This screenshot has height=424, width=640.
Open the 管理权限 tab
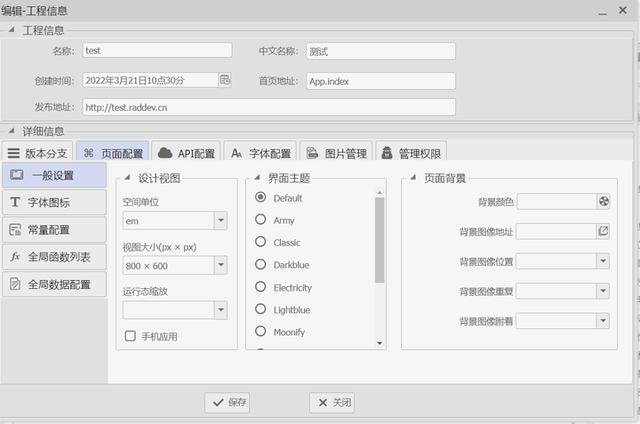pos(410,153)
